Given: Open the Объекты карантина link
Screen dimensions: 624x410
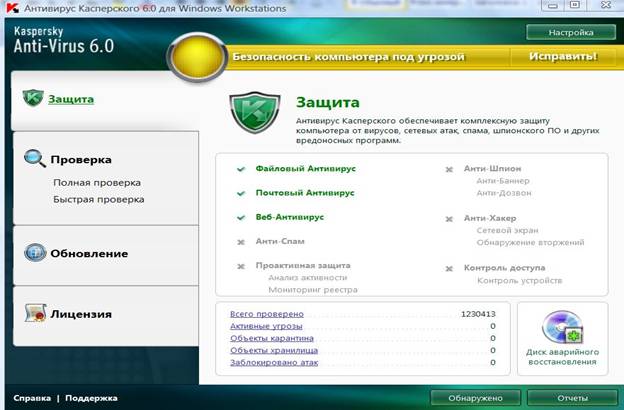Looking at the screenshot, I should point(272,338).
